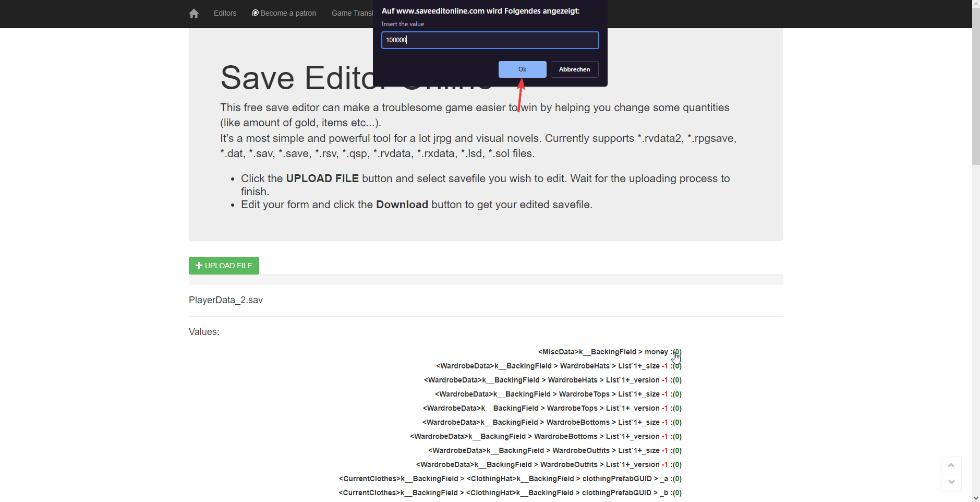Open the Become a patron link
The width and height of the screenshot is (980, 502).
(x=284, y=14)
